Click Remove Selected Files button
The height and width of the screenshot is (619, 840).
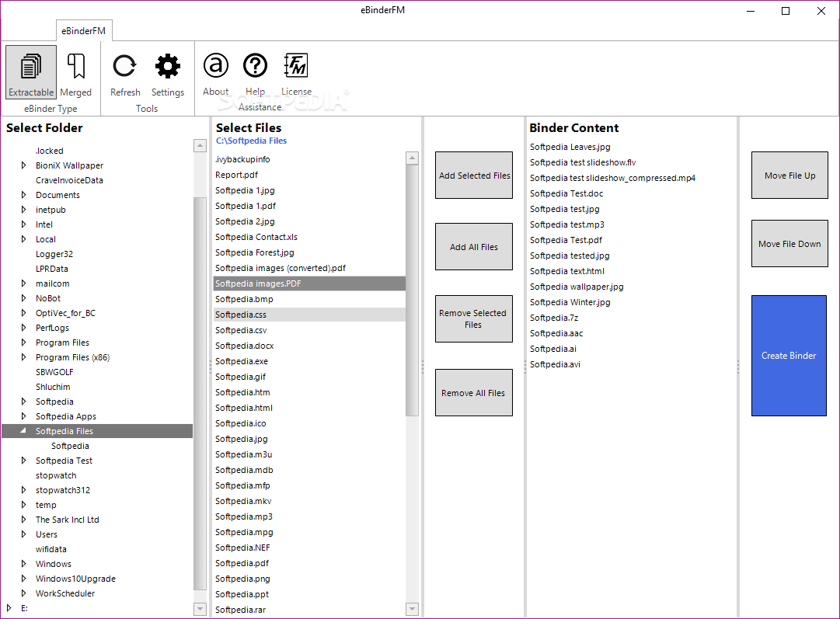[474, 318]
